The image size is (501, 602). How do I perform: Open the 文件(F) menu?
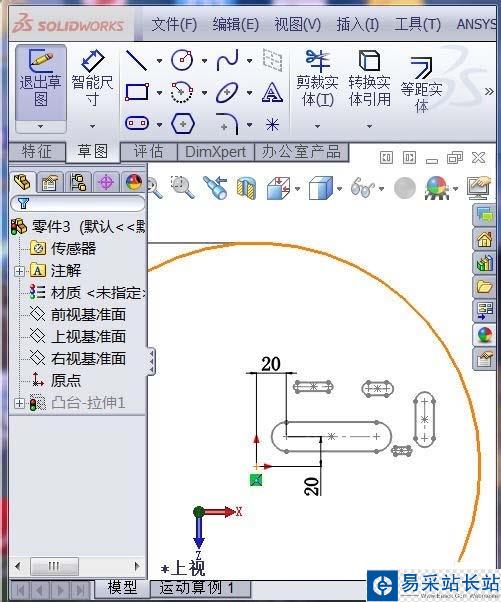tap(174, 25)
